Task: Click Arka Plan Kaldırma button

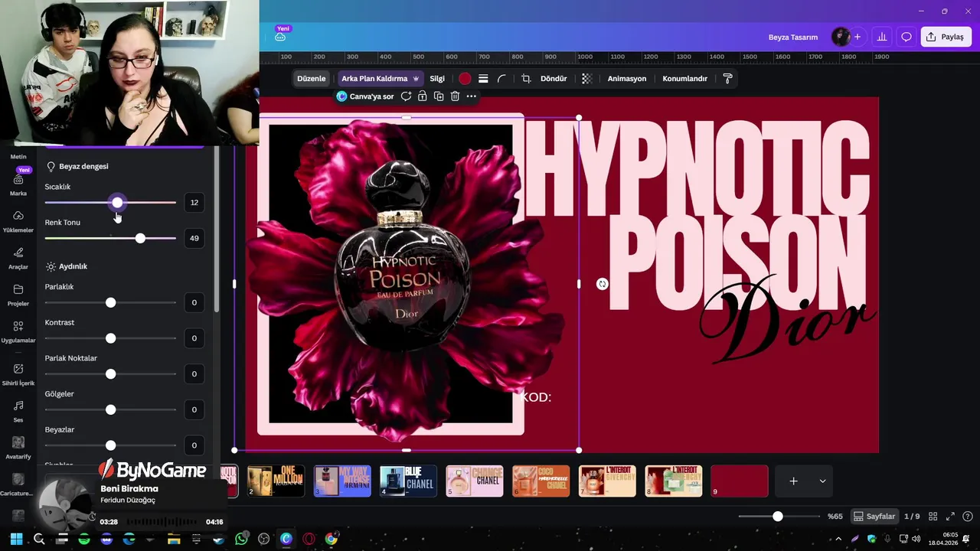Action: coord(381,79)
